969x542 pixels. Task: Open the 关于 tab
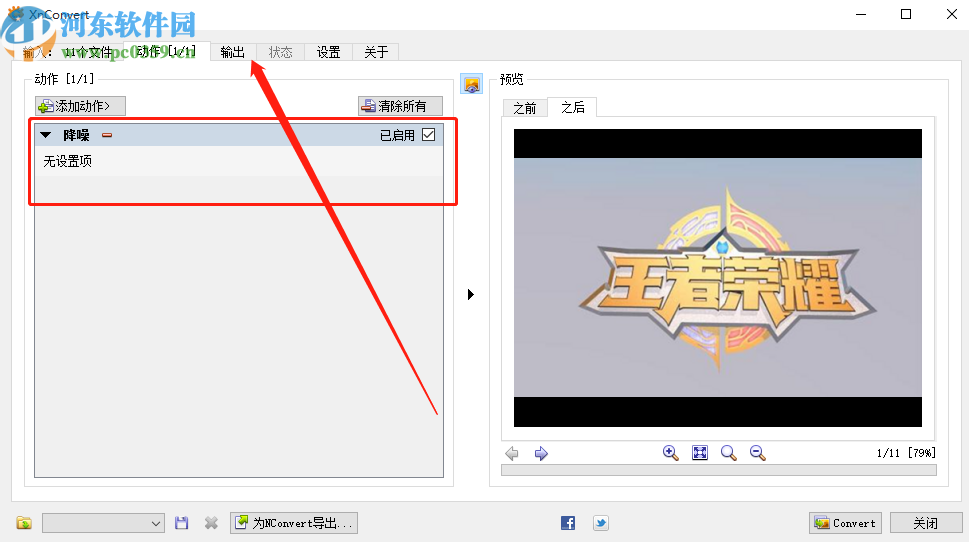point(376,52)
